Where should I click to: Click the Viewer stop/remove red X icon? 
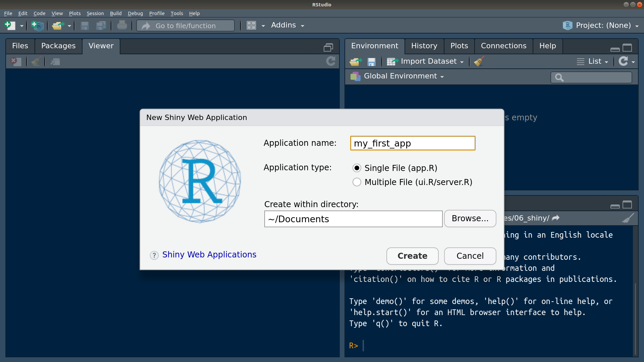[x=15, y=61]
